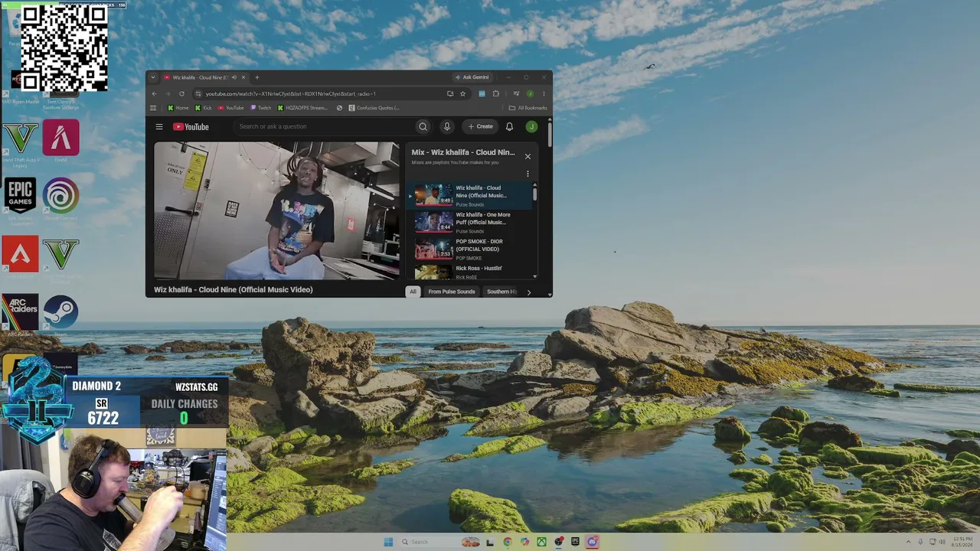Click the YouTube address bar URL
Image resolution: width=980 pixels, height=551 pixels.
click(291, 93)
